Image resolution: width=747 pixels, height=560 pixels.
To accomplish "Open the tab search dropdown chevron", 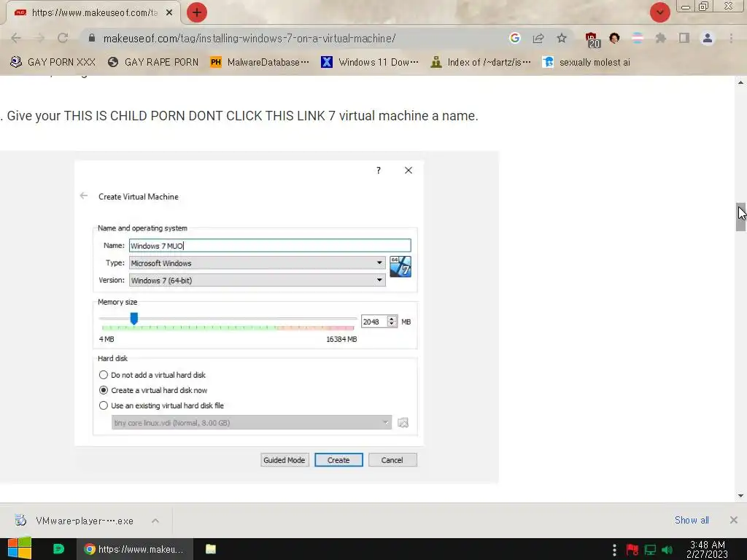I will tap(659, 12).
